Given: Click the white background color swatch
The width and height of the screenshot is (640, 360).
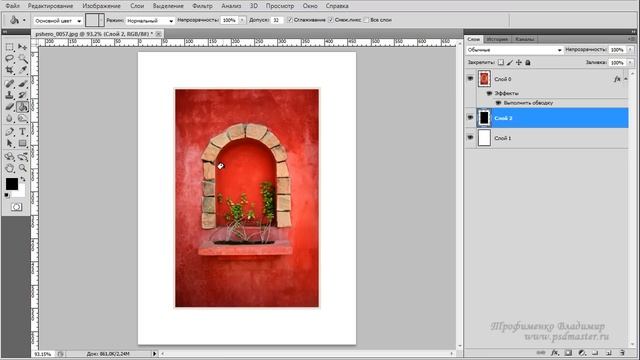Looking at the screenshot, I should tap(20, 192).
